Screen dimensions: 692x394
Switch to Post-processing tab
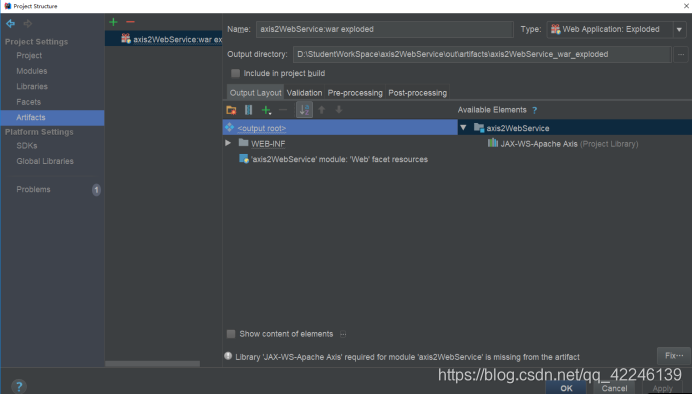tap(417, 93)
